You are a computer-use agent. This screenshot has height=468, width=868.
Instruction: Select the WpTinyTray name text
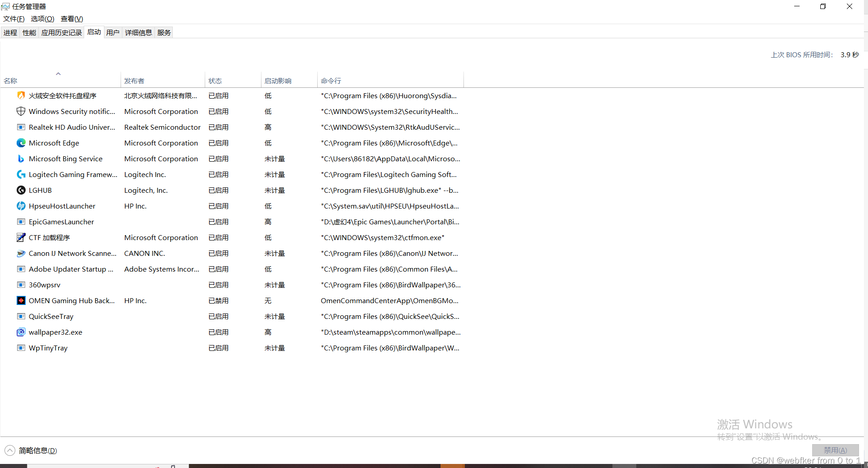(x=48, y=348)
